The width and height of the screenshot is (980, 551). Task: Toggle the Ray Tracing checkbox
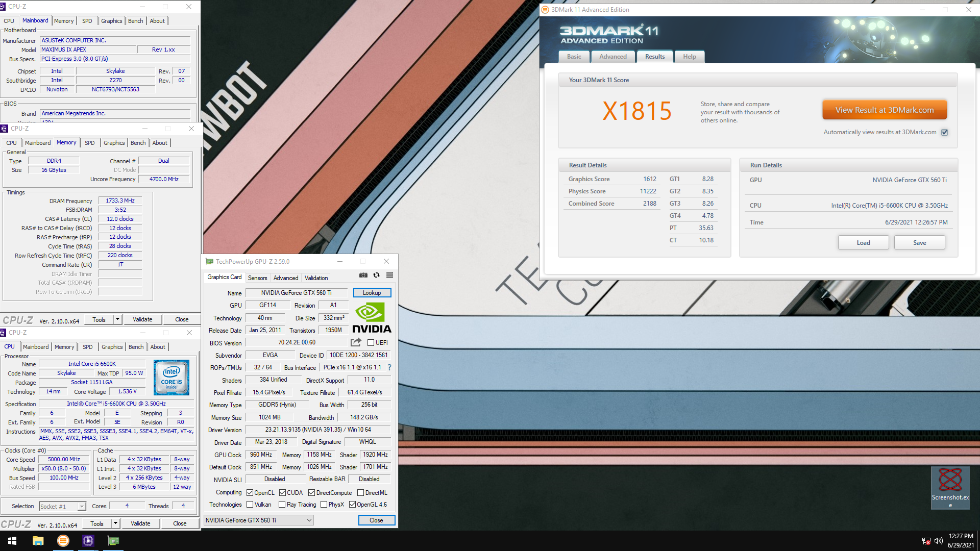click(x=282, y=505)
